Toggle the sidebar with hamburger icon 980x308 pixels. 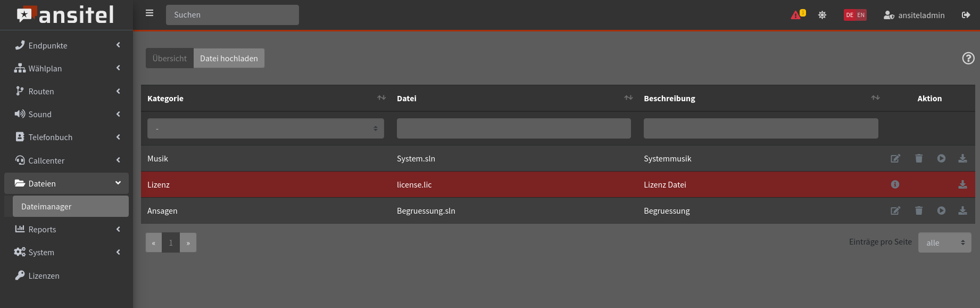(x=150, y=13)
